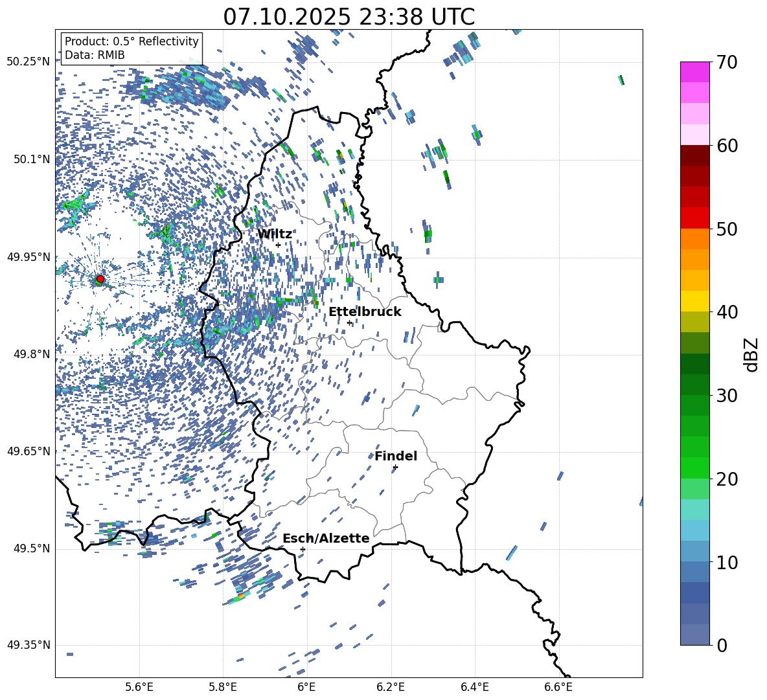Viewport: 767px width, 700px height.
Task: Click the colorbar tick label 0
Action: (722, 645)
